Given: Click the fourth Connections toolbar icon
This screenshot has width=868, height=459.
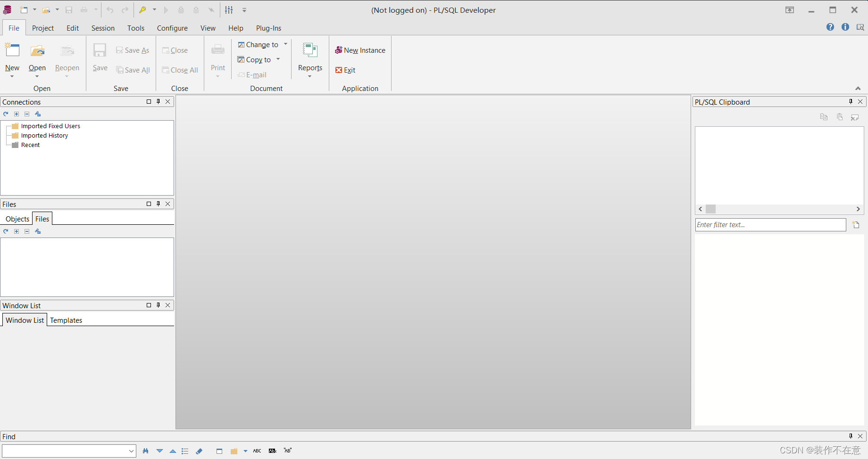Looking at the screenshot, I should [x=38, y=114].
